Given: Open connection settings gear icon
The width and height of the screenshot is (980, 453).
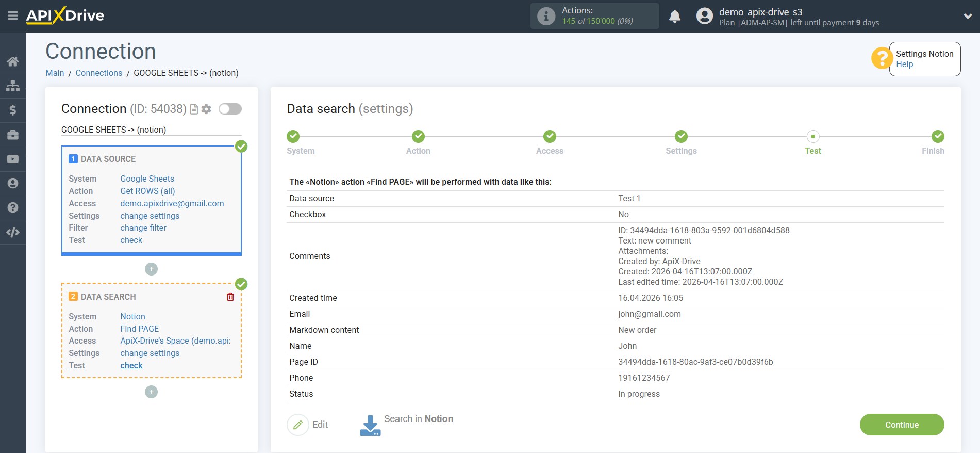Looking at the screenshot, I should (206, 109).
